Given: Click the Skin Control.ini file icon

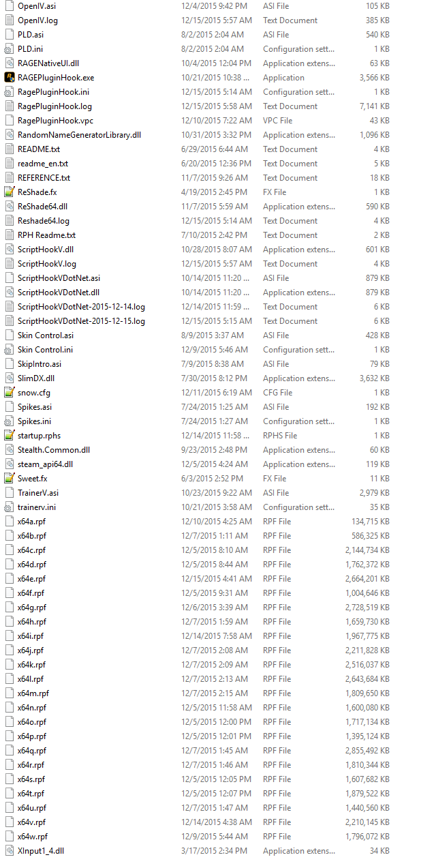Looking at the screenshot, I should pos(10,350).
